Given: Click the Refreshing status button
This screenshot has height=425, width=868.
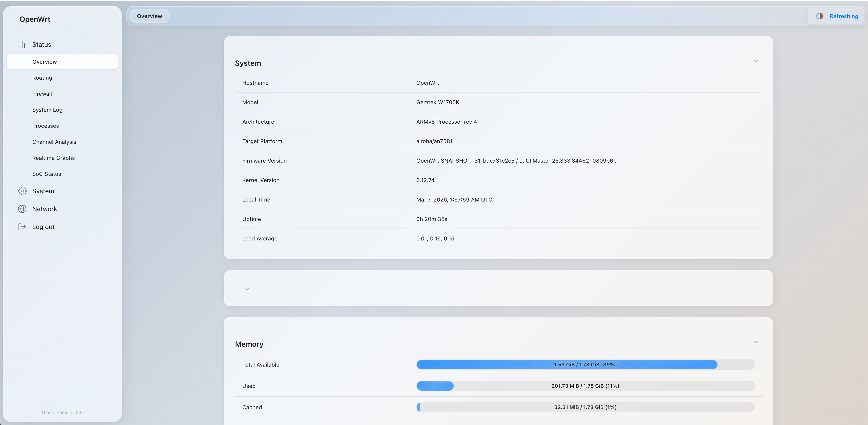Looking at the screenshot, I should pyautogui.click(x=844, y=16).
